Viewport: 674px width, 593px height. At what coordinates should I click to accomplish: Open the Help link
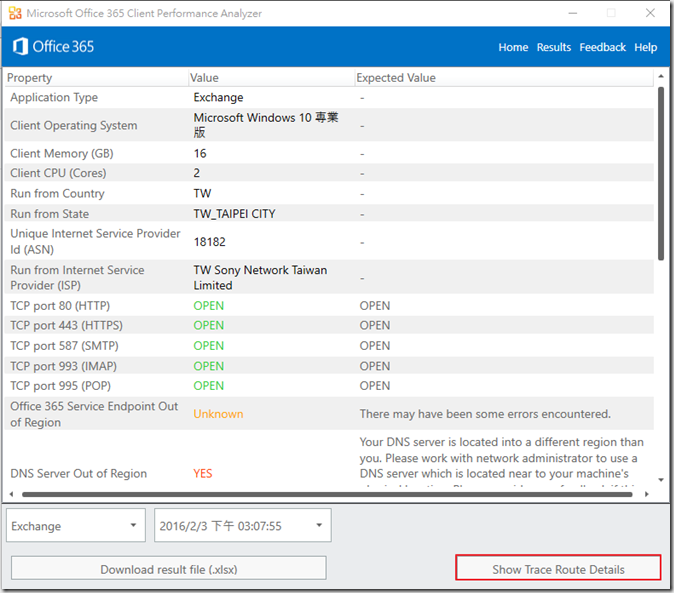(x=646, y=47)
